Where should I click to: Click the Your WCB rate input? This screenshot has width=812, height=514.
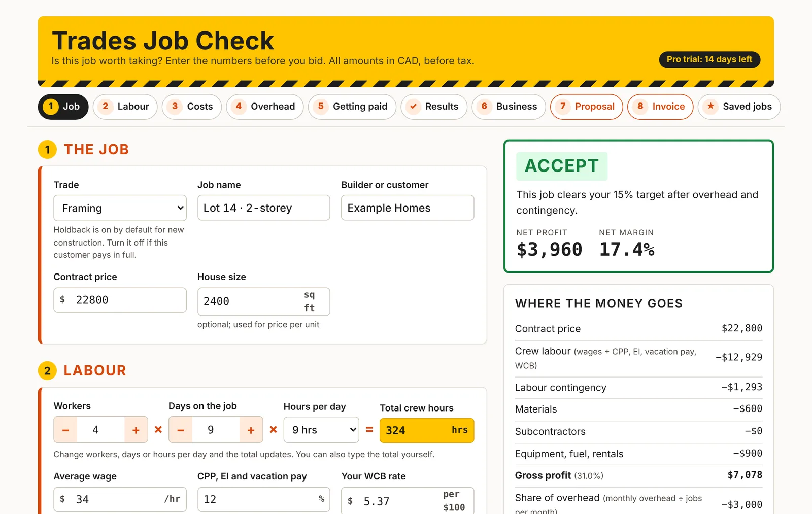coord(408,501)
